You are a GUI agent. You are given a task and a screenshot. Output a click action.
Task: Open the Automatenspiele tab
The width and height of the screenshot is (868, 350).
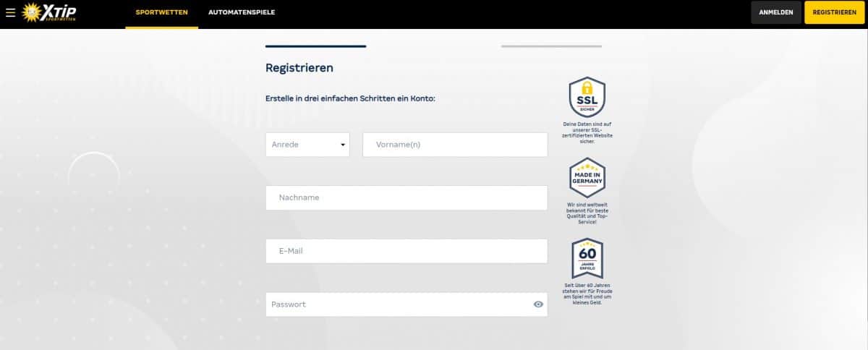[242, 12]
